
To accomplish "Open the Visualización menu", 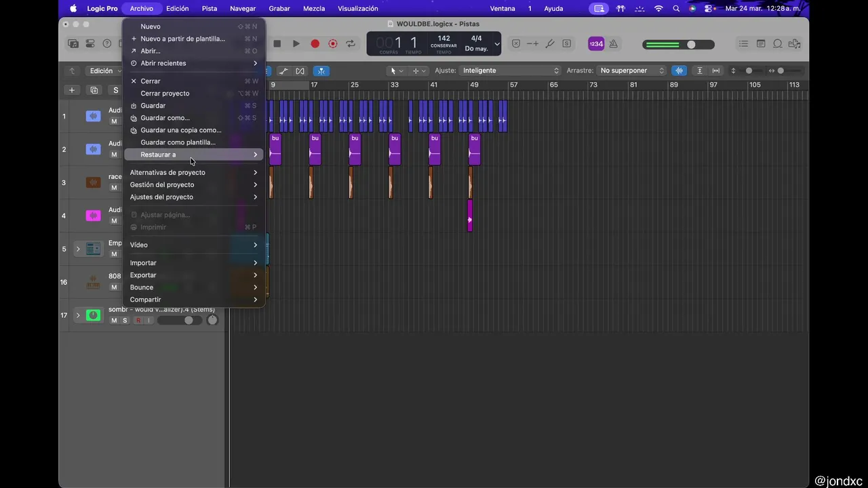I will [358, 8].
